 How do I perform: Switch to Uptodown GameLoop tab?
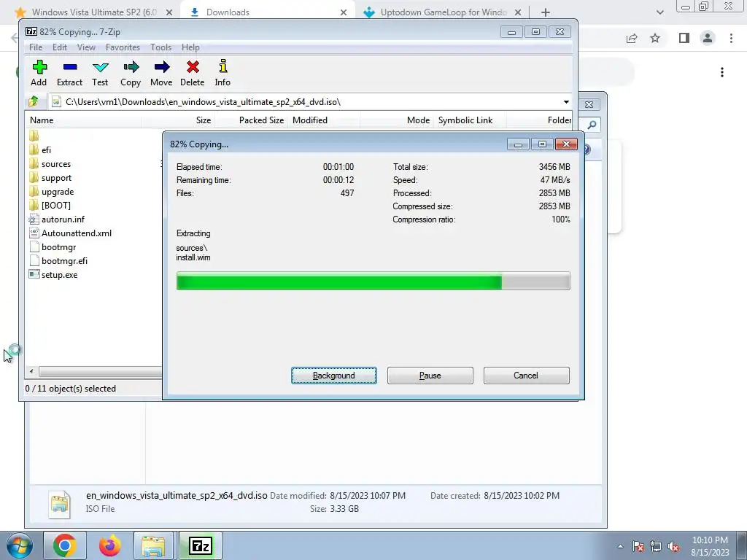(442, 12)
